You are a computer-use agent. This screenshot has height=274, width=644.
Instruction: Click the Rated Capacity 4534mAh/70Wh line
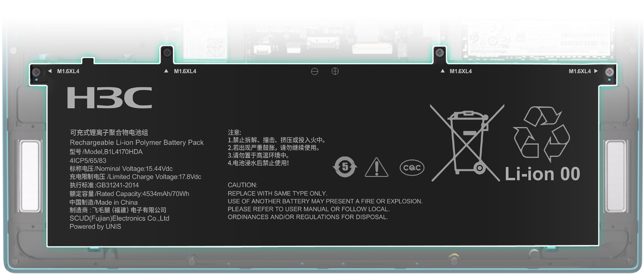click(x=129, y=194)
